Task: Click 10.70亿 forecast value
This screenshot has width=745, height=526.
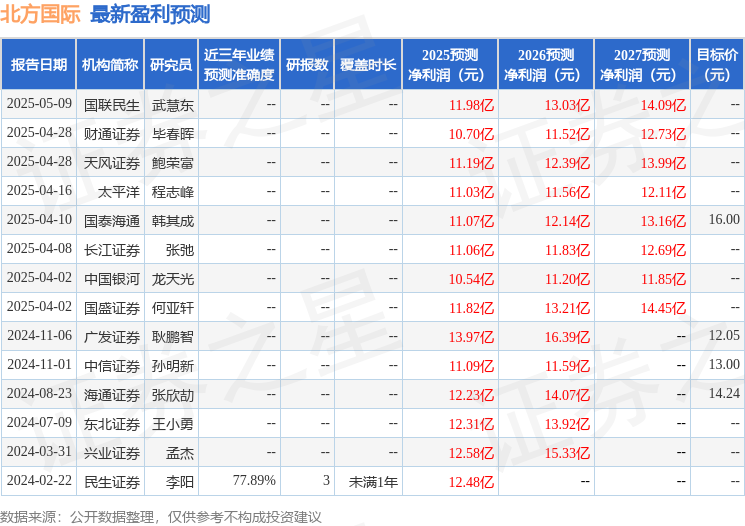Action: pyautogui.click(x=472, y=134)
